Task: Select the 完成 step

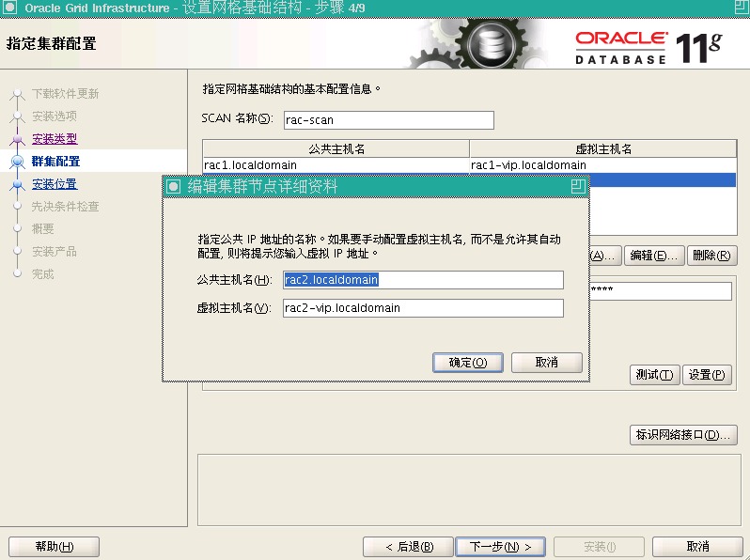Action: tap(43, 274)
